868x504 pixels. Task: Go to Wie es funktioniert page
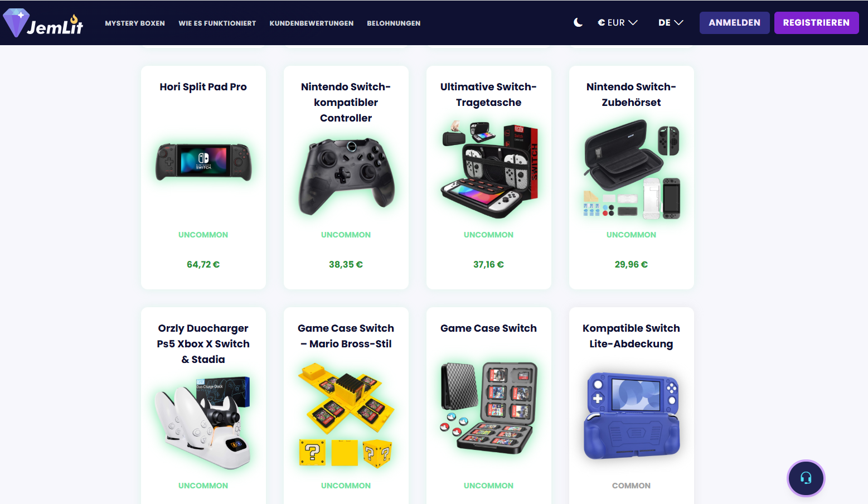217,23
